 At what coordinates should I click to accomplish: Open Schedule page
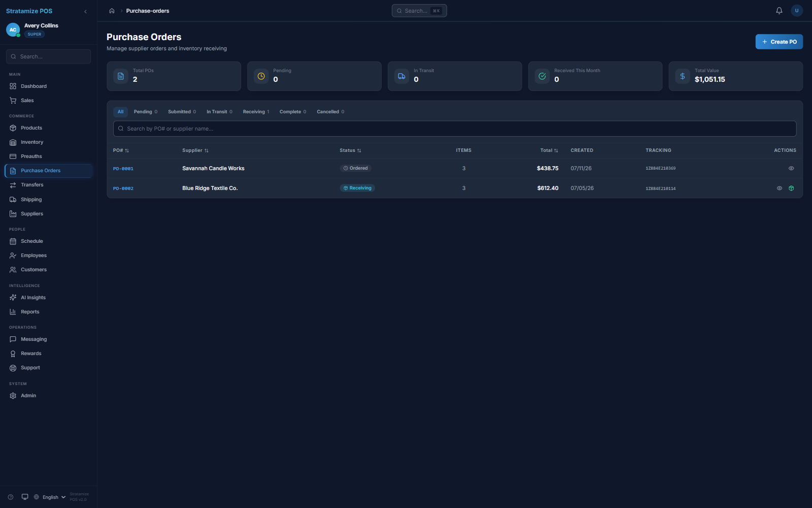48,241
